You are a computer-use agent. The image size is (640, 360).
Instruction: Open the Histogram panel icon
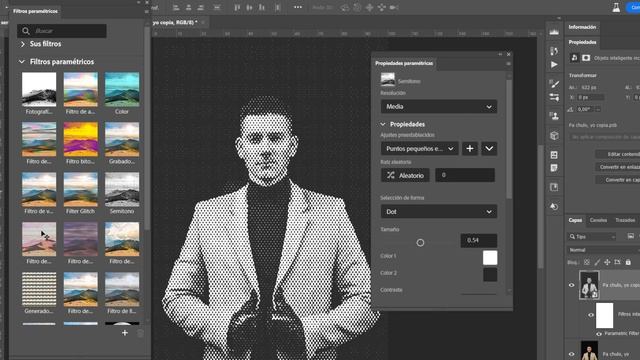point(554,32)
